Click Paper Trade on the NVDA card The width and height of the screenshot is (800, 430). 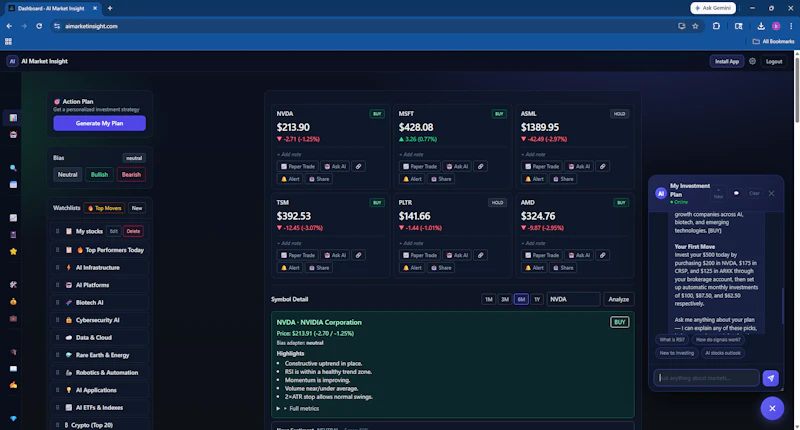point(298,166)
